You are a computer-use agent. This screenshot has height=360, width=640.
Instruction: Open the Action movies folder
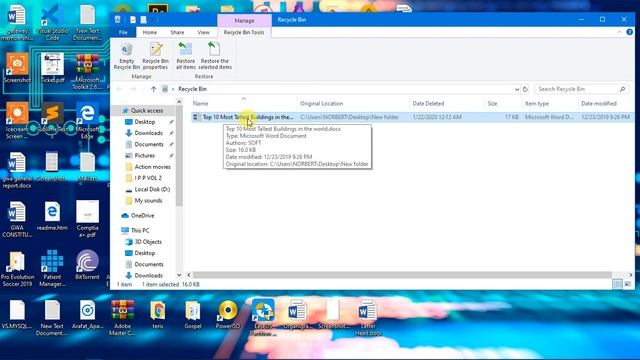[x=152, y=167]
